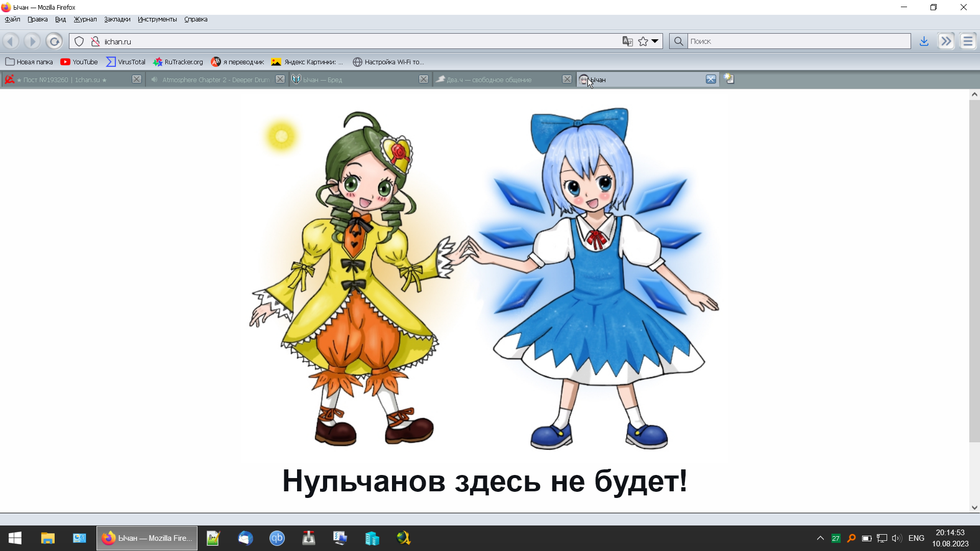Click the search magnifier icon
Screen dimensions: 980x551
click(x=678, y=41)
